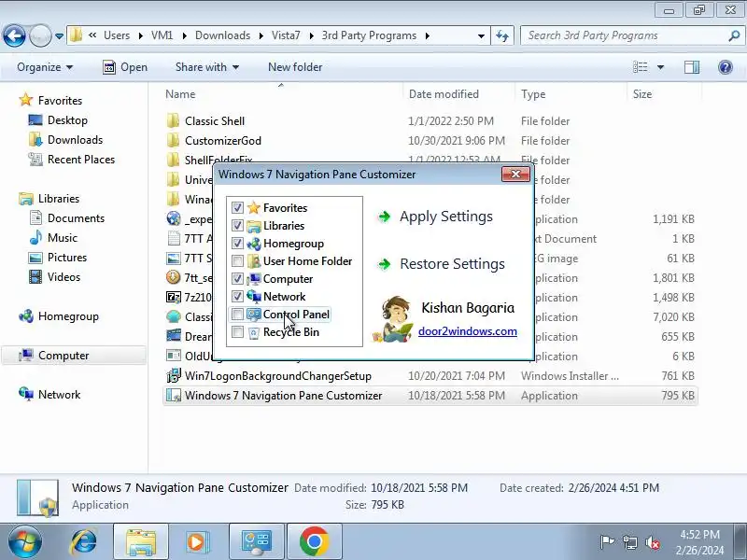Open the Organize menu
This screenshot has width=747, height=560.
coord(45,67)
